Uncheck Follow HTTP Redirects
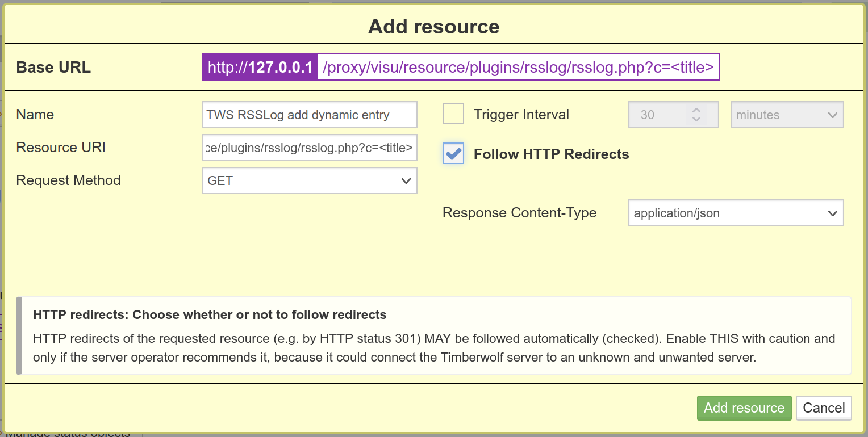The width and height of the screenshot is (868, 437). tap(453, 154)
